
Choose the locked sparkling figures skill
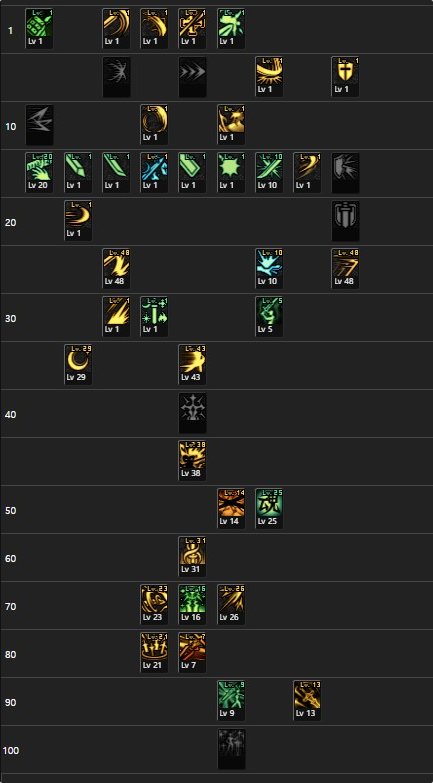231,748
